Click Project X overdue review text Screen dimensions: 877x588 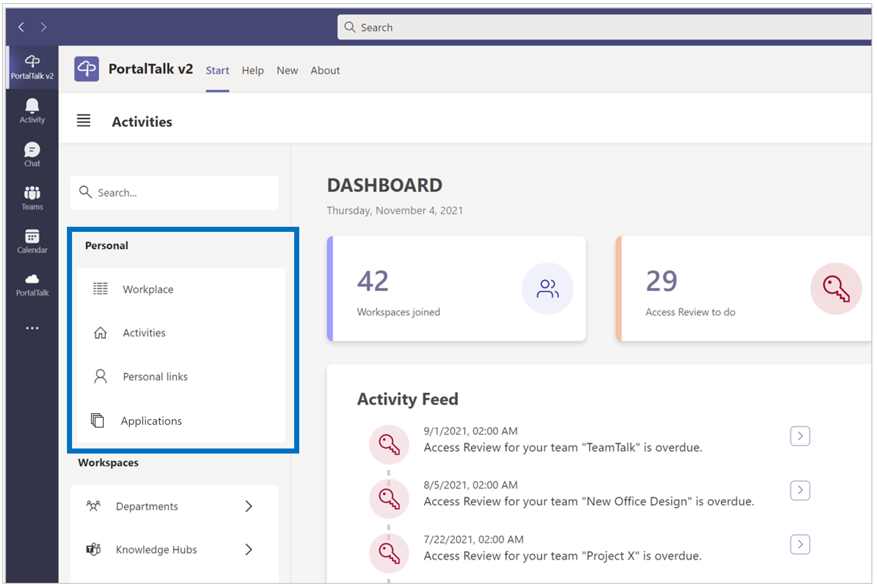tap(563, 556)
